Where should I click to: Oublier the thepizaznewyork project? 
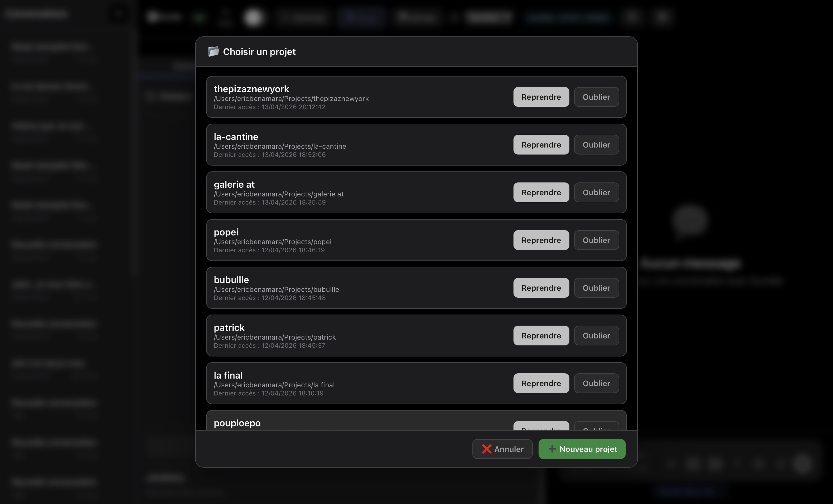(596, 97)
